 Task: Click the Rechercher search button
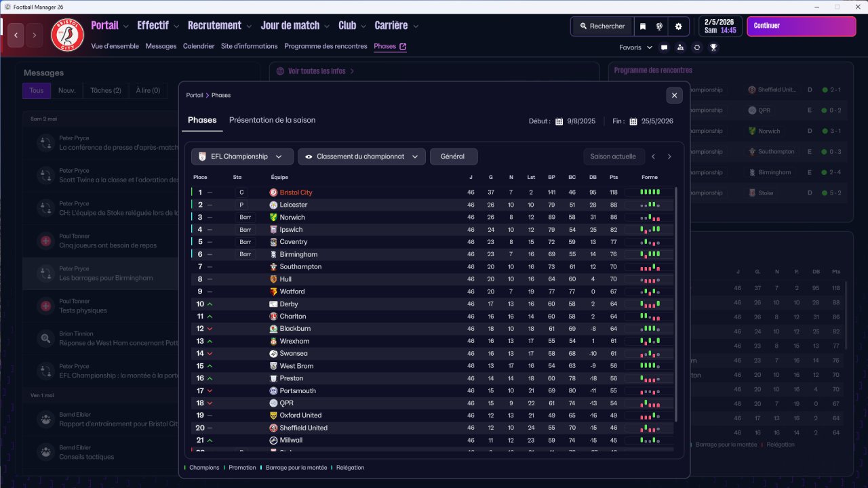(x=602, y=26)
